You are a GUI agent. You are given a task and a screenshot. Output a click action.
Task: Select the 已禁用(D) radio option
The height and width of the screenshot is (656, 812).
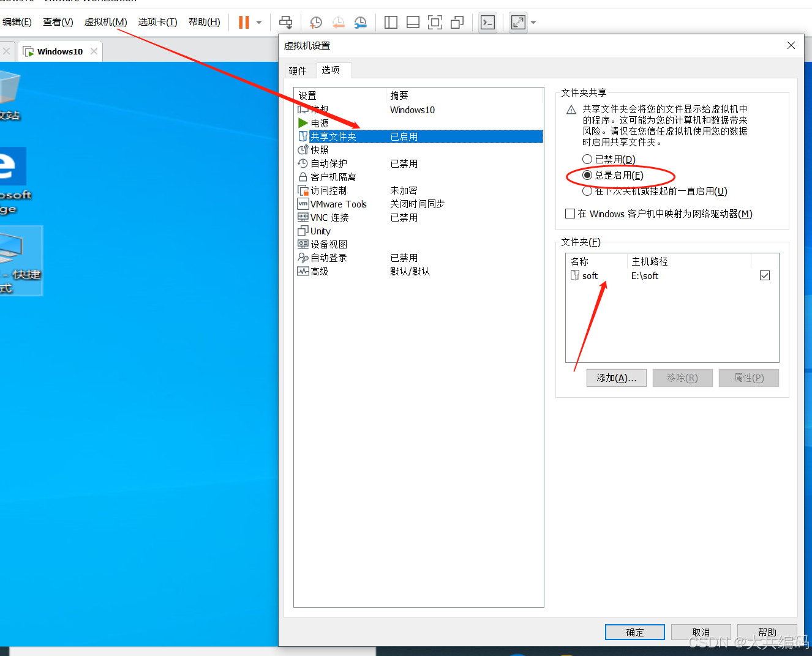pyautogui.click(x=587, y=159)
